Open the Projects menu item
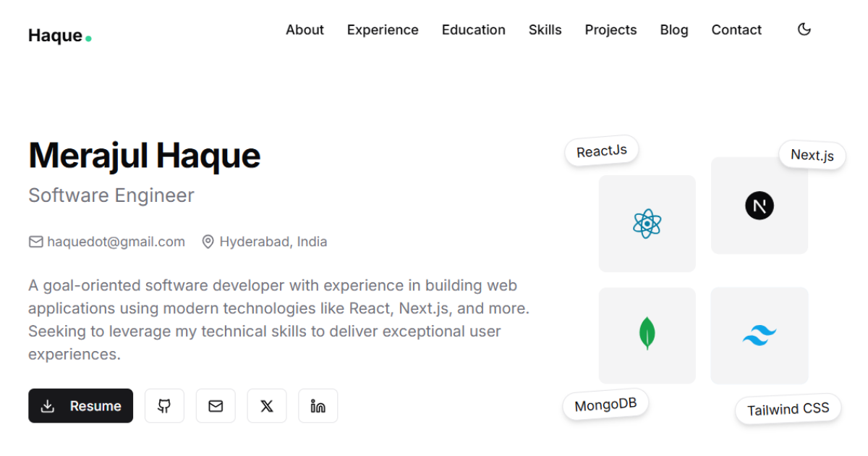This screenshot has height=456, width=868. tap(610, 30)
